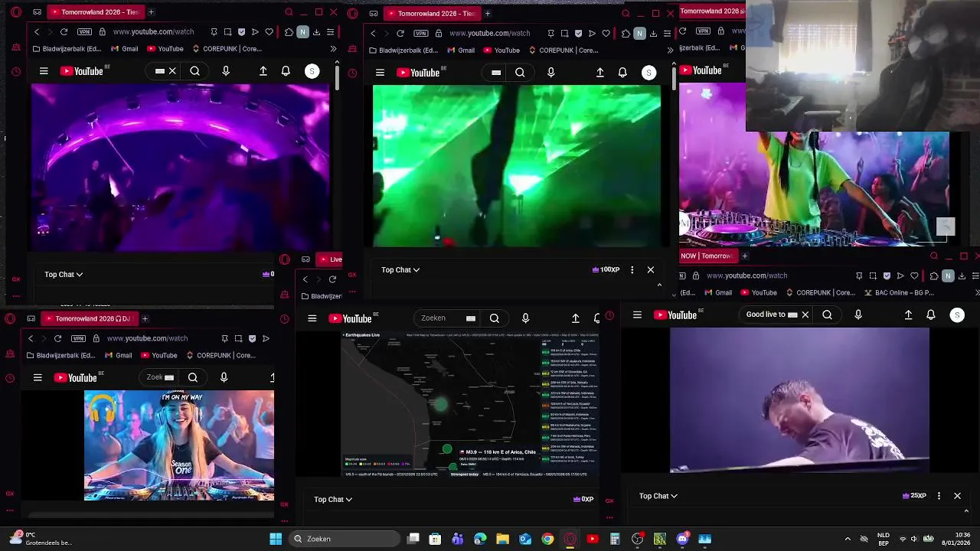
Task: Open Opera menu in top-left window
Action: [16, 12]
